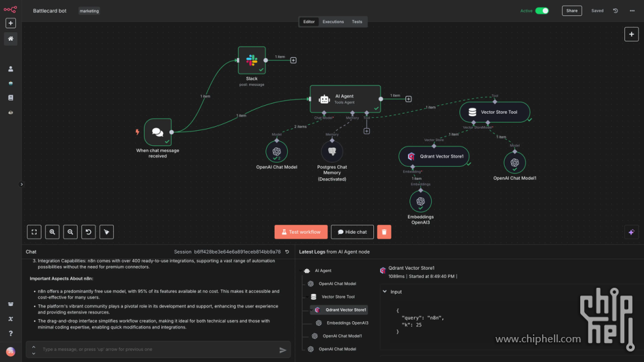Screen dimensions: 644x362
Task: Add a tool under AI Agent
Action: [x=367, y=131]
